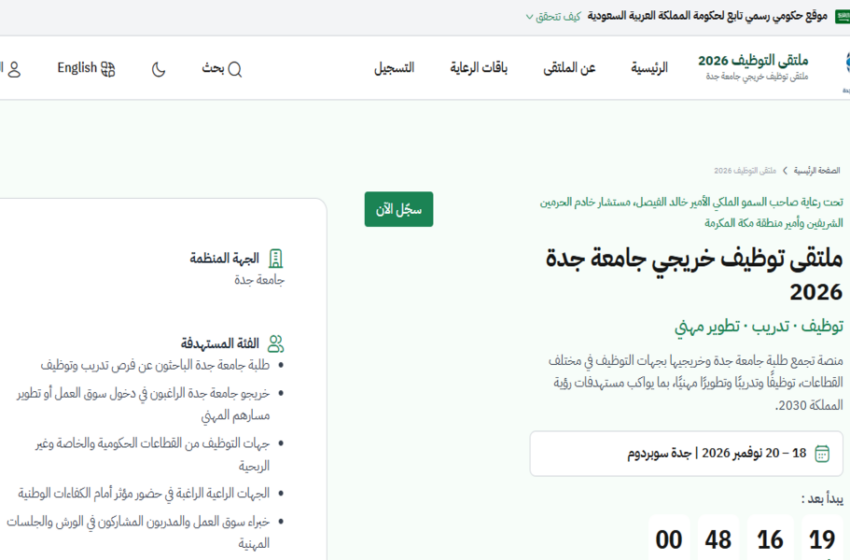Switch language to English
Image resolution: width=850 pixels, height=560 pixels.
(77, 68)
